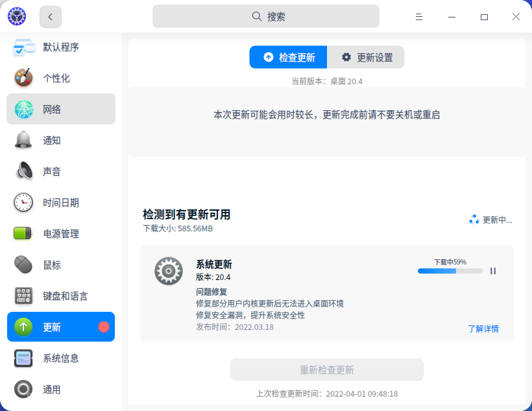Select 网络 in the sidebar
532x411 pixels.
tap(61, 109)
